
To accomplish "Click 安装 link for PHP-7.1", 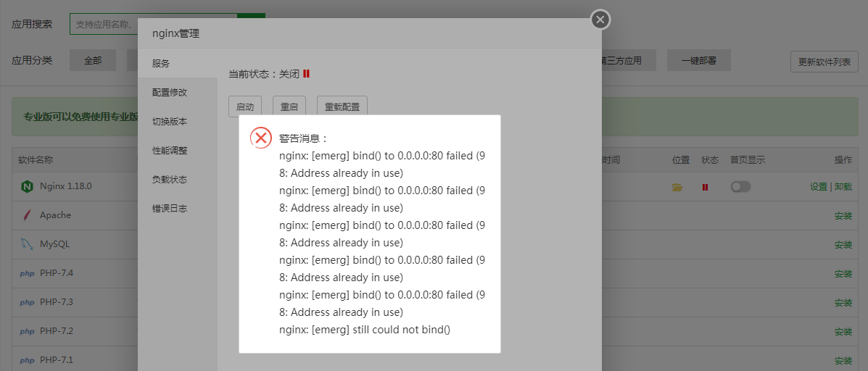I will [843, 361].
